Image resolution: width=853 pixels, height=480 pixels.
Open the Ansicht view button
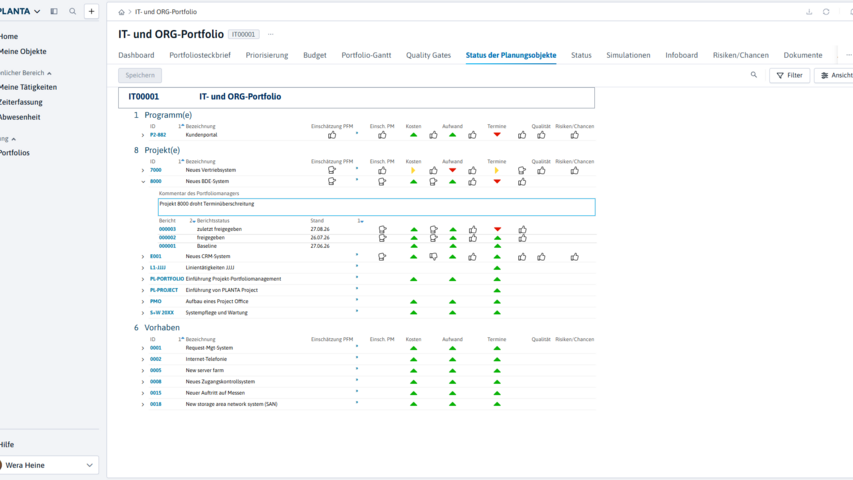coord(836,75)
